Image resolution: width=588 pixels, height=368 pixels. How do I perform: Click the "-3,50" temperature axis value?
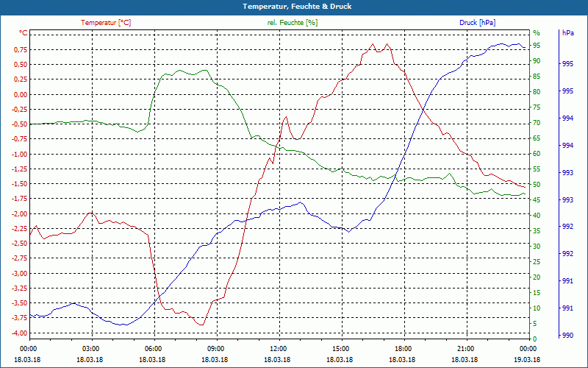pyautogui.click(x=20, y=303)
